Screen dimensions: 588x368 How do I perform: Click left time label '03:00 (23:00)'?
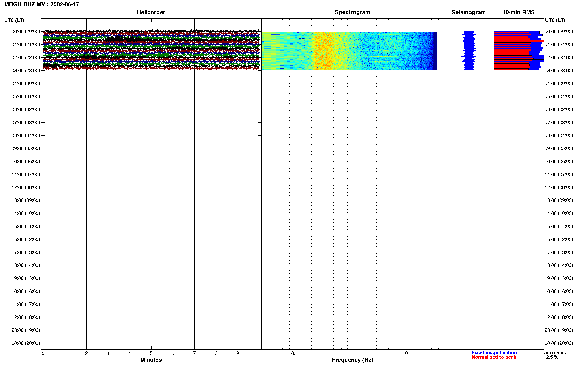[26, 71]
